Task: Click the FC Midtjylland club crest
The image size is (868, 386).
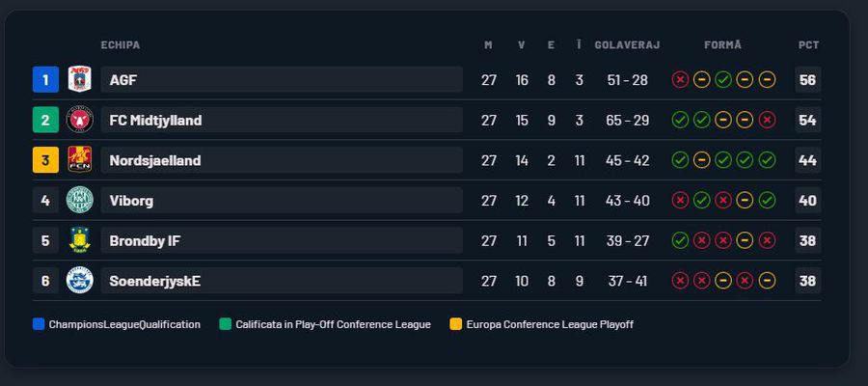Action: [x=79, y=121]
